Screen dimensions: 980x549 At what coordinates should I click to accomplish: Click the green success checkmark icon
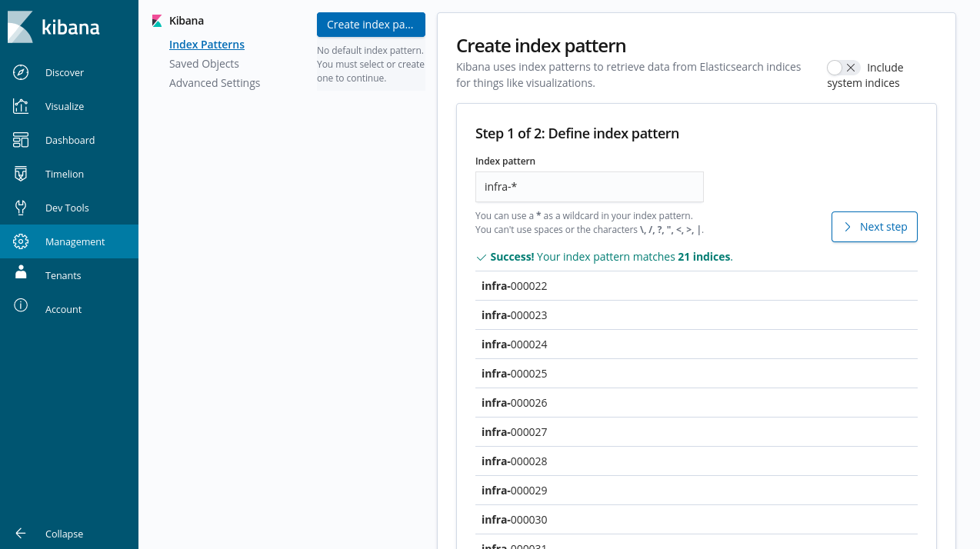point(481,258)
